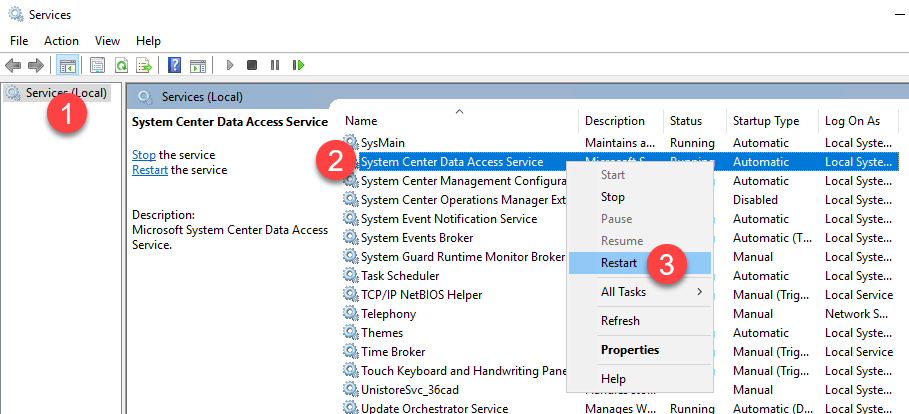The height and width of the screenshot is (414, 909).
Task: Select the System Guard Runtime Monitor Broker row
Action: (620, 256)
